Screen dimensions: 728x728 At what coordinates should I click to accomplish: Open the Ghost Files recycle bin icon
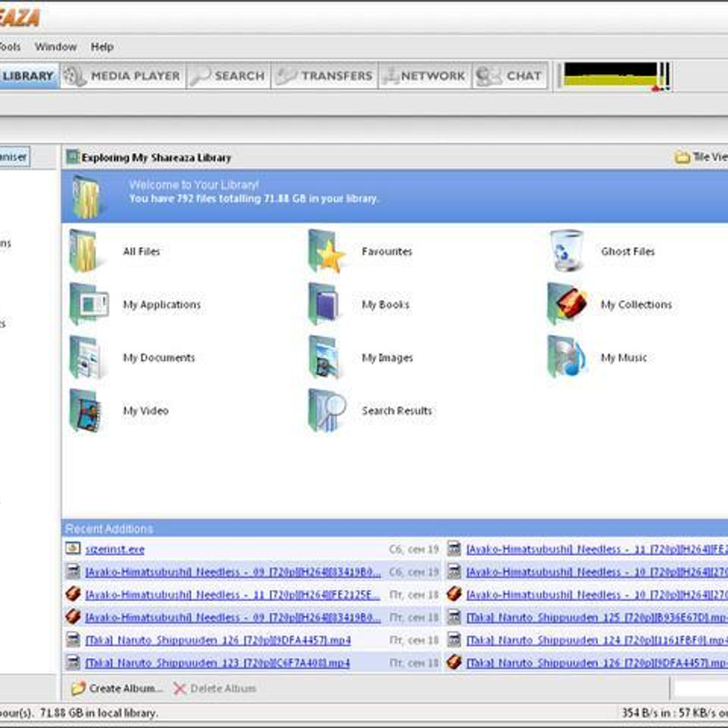coord(566,251)
